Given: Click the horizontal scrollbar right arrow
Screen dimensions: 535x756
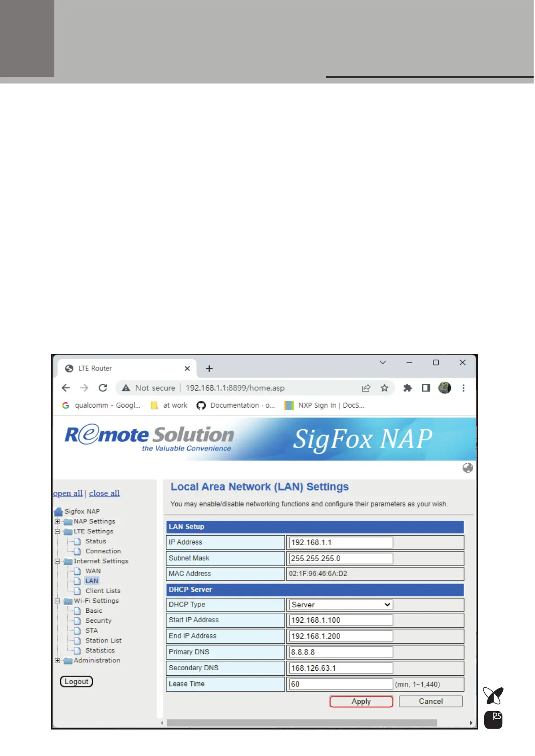Looking at the screenshot, I should (471, 723).
